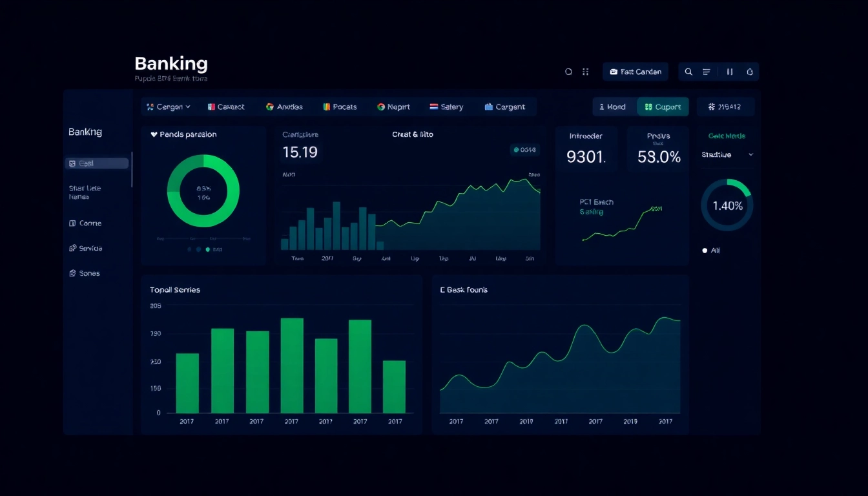Viewport: 868px width, 496px height.
Task: Select the Hord tab
Action: (x=613, y=106)
